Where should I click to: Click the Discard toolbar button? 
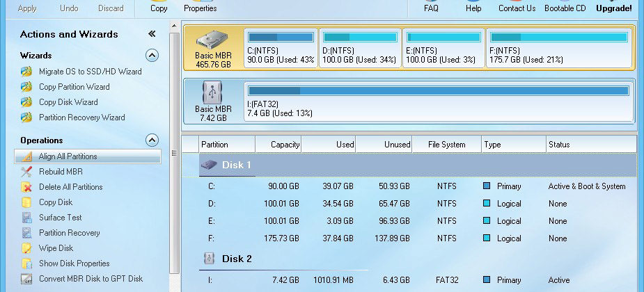tap(111, 8)
